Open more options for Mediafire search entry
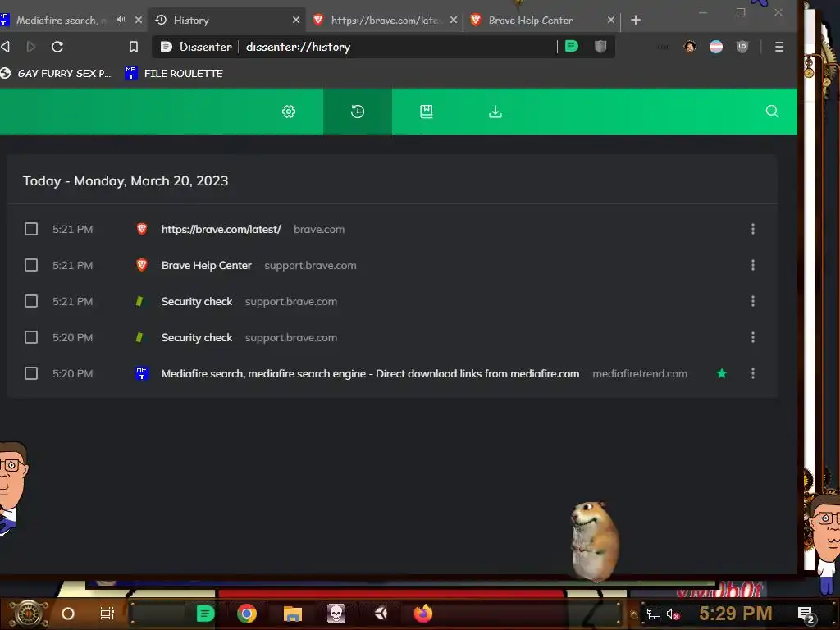The width and height of the screenshot is (840, 630). (753, 373)
